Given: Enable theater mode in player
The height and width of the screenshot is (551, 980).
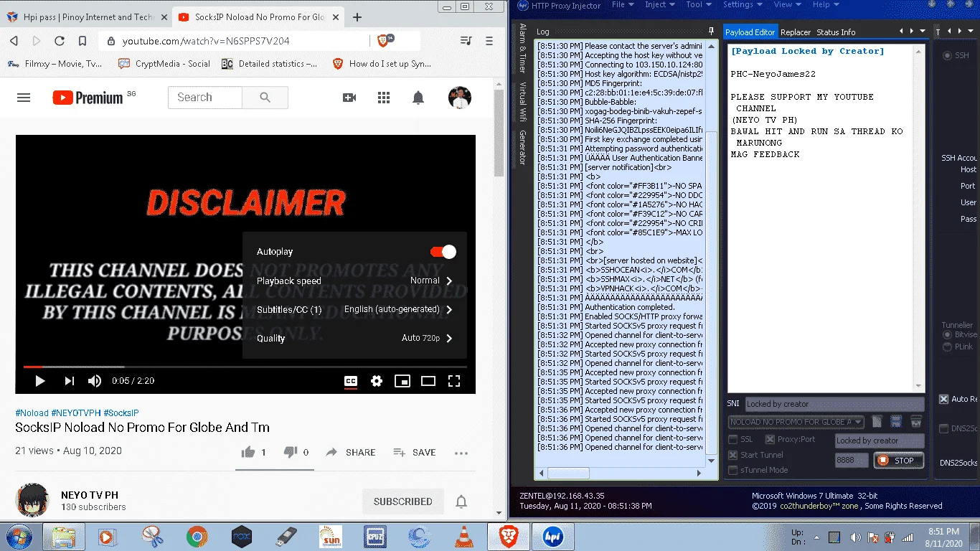Looking at the screenshot, I should point(428,381).
